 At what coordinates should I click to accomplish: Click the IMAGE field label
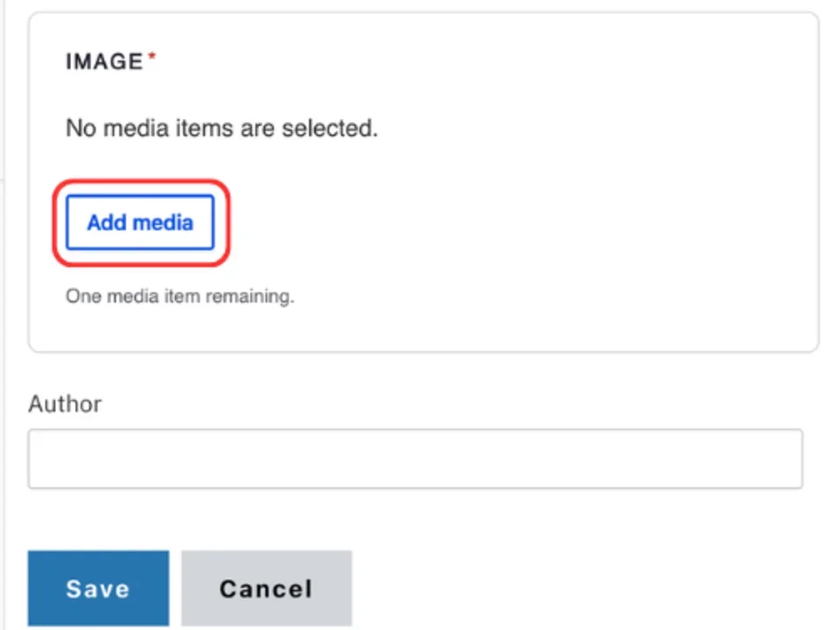(104, 61)
